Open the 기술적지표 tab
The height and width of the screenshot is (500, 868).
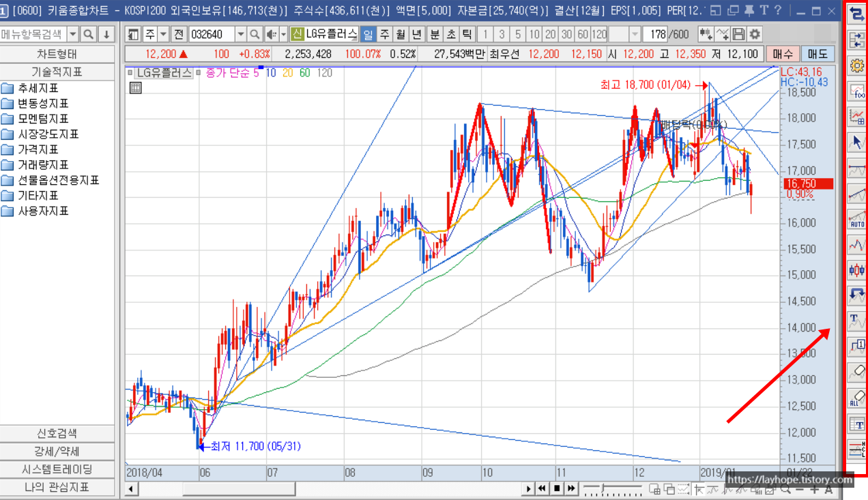tap(57, 72)
